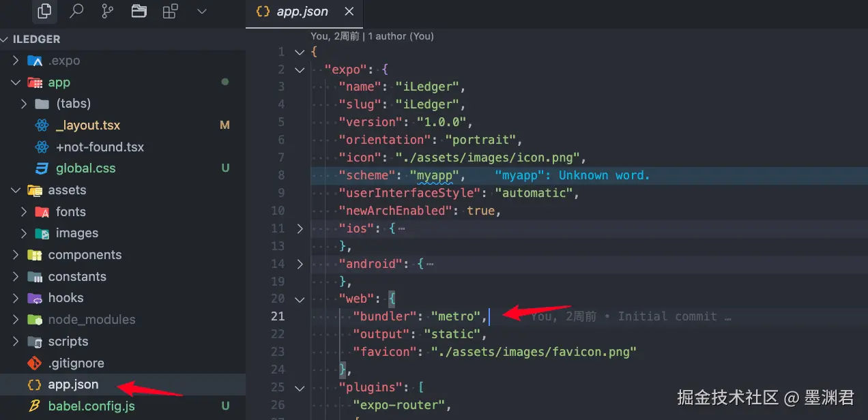Screen dimensions: 868x420
Task: Click the Initial commit blame annotation
Action: point(630,316)
